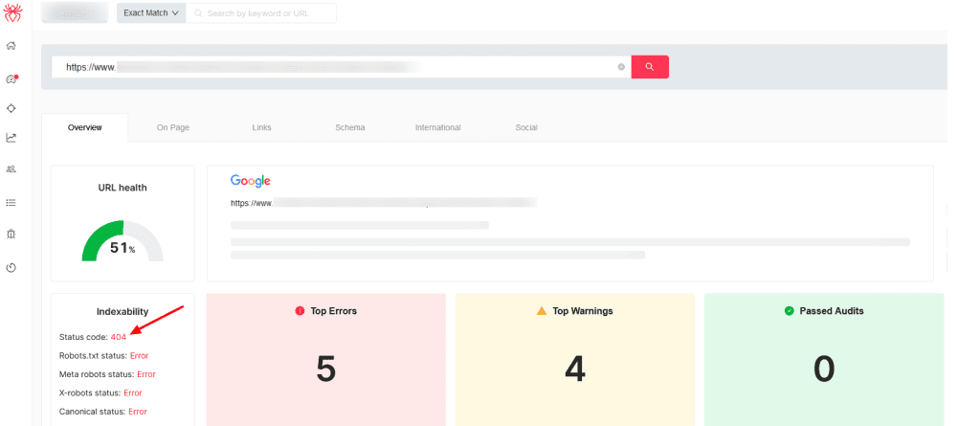Image resolution: width=980 pixels, height=426 pixels.
Task: Open the International tab
Action: click(438, 127)
